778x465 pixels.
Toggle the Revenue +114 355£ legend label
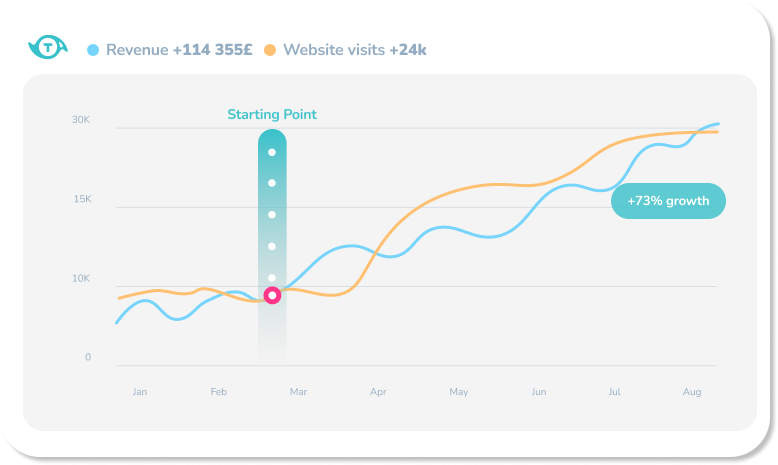pyautogui.click(x=179, y=49)
